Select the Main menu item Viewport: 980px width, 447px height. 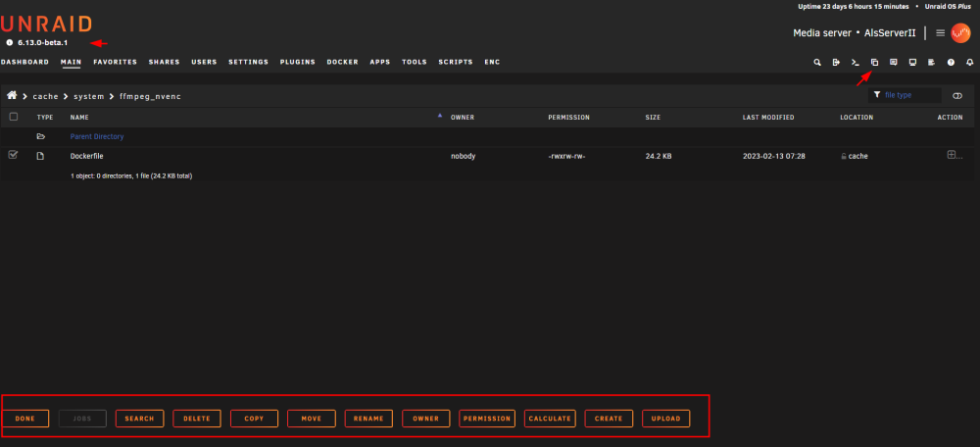71,62
